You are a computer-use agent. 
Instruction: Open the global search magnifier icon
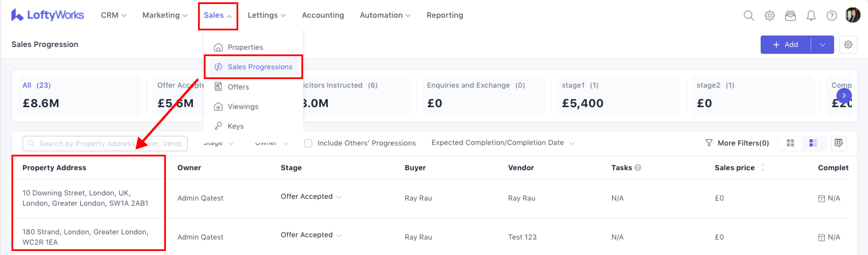coord(748,15)
